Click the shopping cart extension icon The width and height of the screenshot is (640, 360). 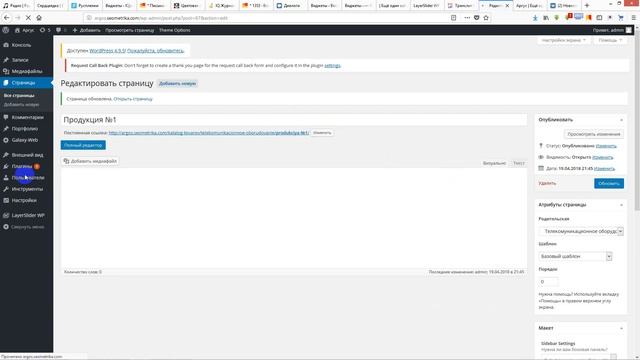click(621, 18)
